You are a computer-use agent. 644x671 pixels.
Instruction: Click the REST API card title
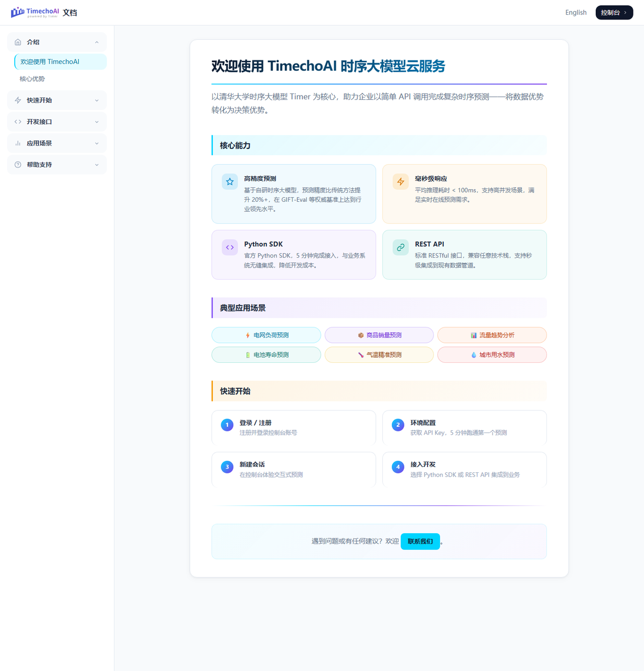[430, 244]
